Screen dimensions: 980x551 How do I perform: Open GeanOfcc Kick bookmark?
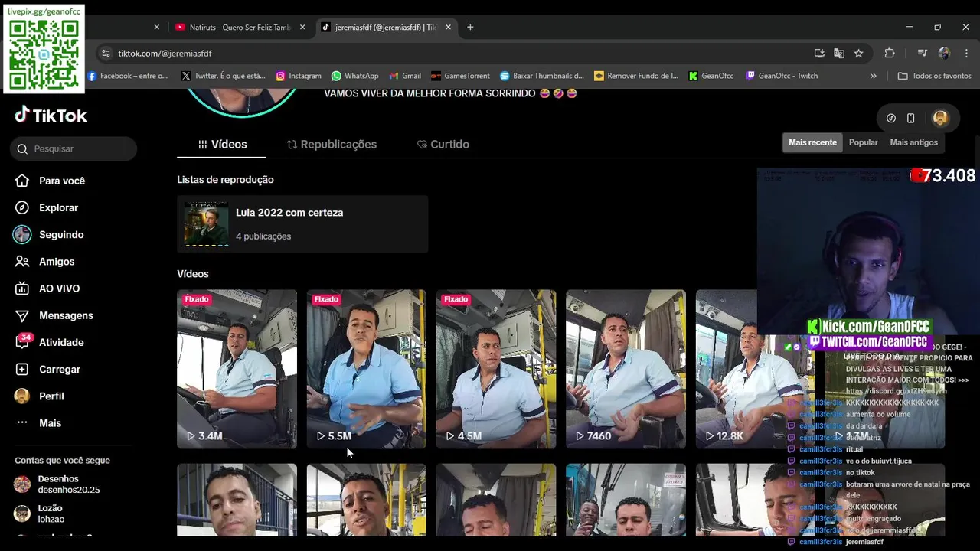click(x=710, y=76)
